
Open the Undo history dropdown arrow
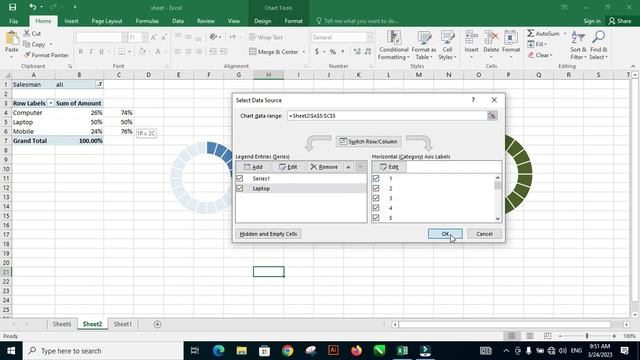[41, 7]
